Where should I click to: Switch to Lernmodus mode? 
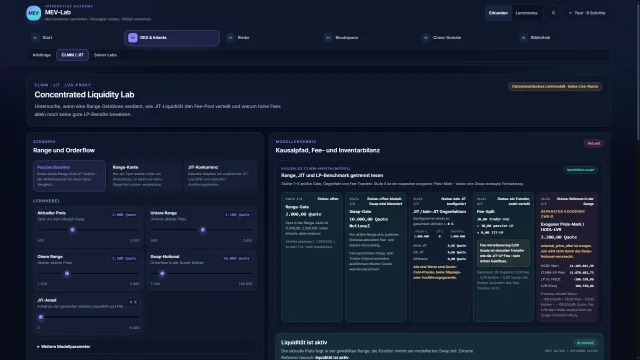point(527,13)
